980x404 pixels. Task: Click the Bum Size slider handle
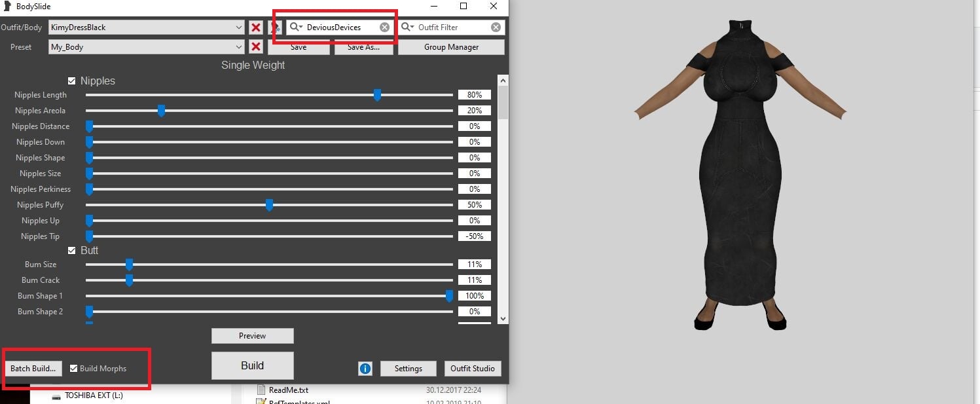tap(129, 265)
